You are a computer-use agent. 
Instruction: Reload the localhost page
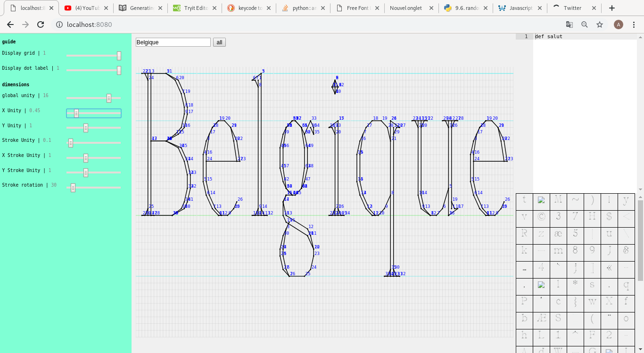[x=41, y=25]
